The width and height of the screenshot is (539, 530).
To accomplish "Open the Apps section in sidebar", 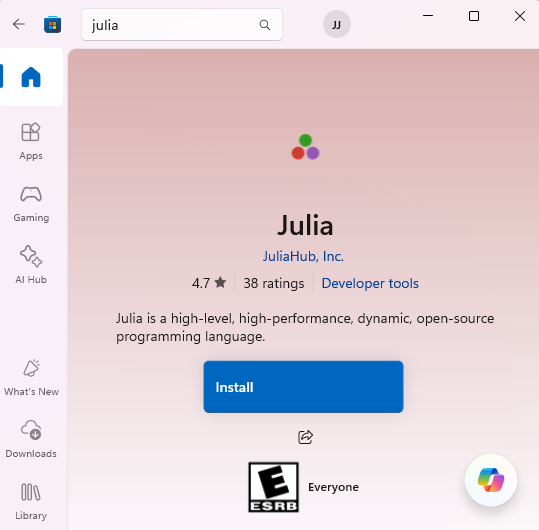I will point(31,141).
